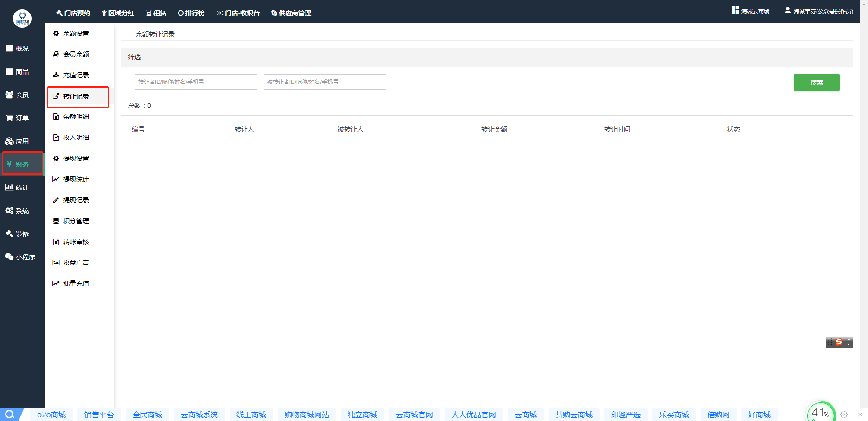This screenshot has height=421, width=868.
Task: Click the 41% circular progress indicator
Action: (x=820, y=413)
